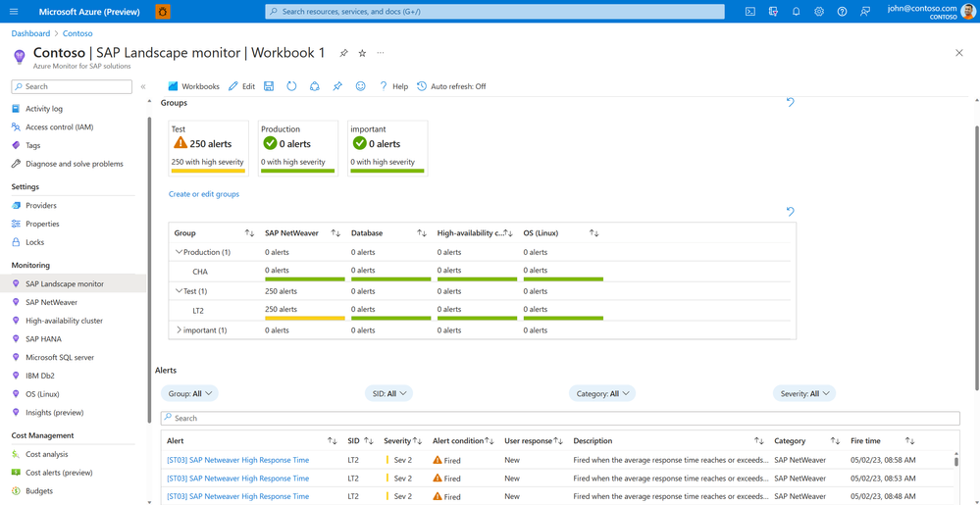980x505 pixels.
Task: Click Create or edit groups link
Action: [x=204, y=194]
